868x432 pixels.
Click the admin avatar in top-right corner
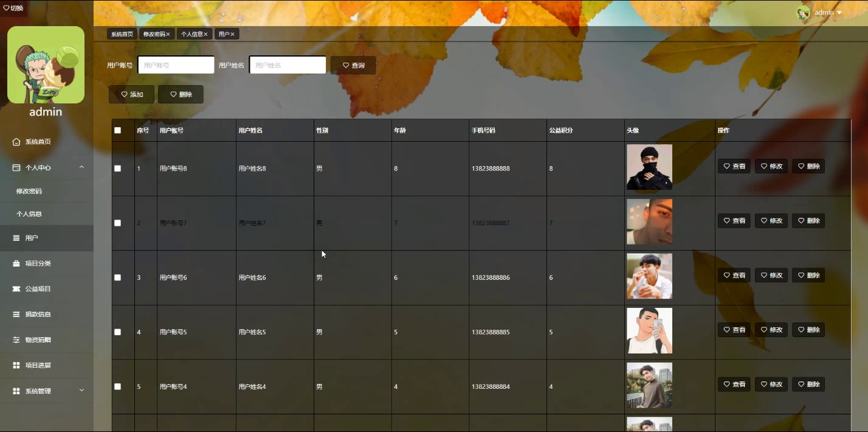click(804, 13)
